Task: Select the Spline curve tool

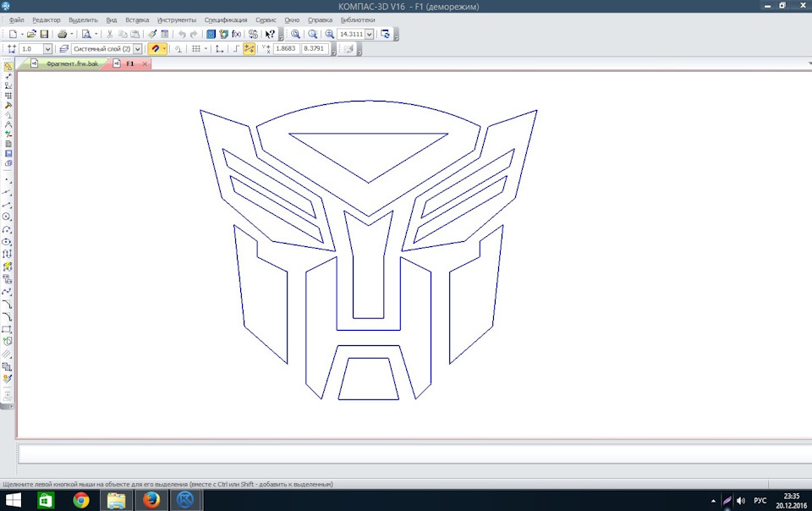Action: coord(7,292)
